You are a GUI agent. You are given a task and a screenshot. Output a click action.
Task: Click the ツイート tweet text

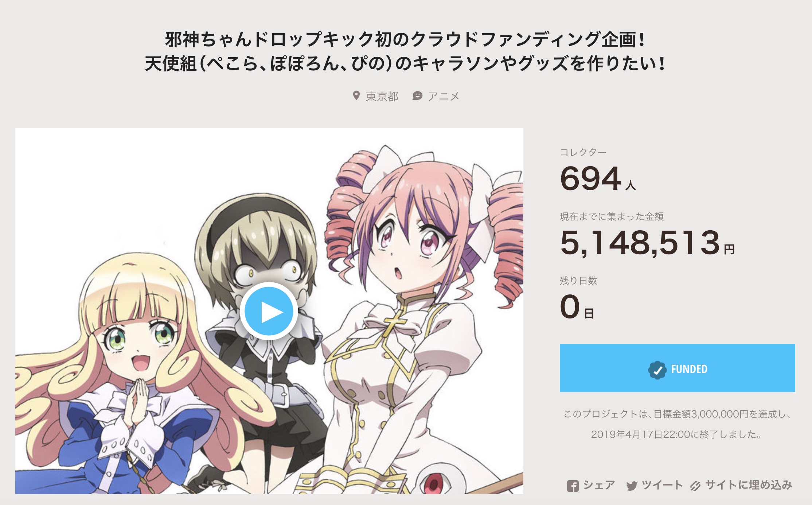coord(662,485)
